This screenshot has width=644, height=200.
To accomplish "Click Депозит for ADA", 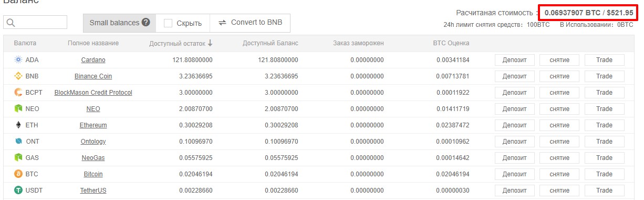I will click(x=514, y=60).
